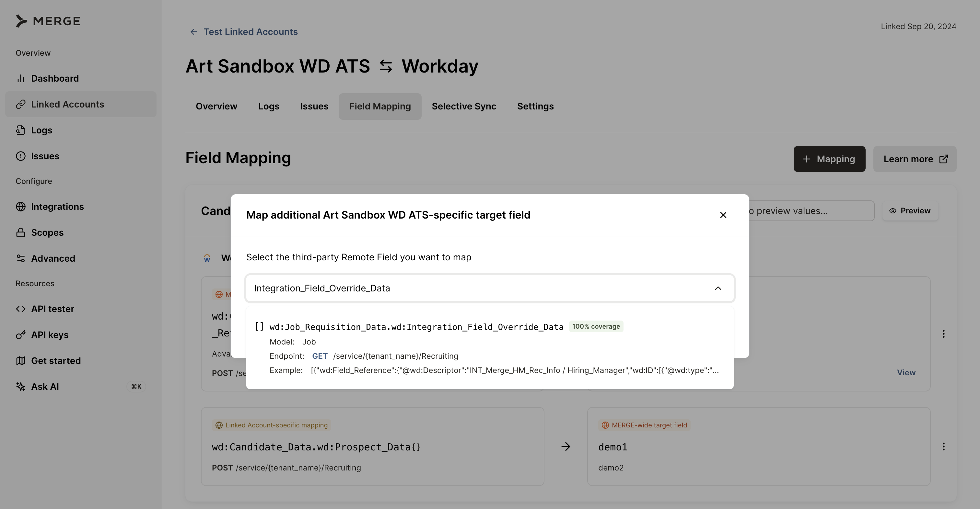Click the Integrations globe icon
The height and width of the screenshot is (509, 980).
[20, 206]
